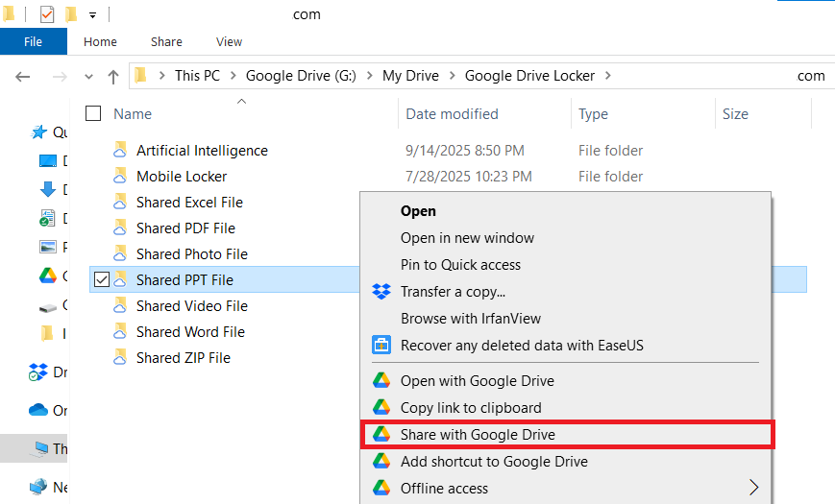This screenshot has height=504, width=835.
Task: Toggle the select-all checkbox beside Name header
Action: pos(93,113)
